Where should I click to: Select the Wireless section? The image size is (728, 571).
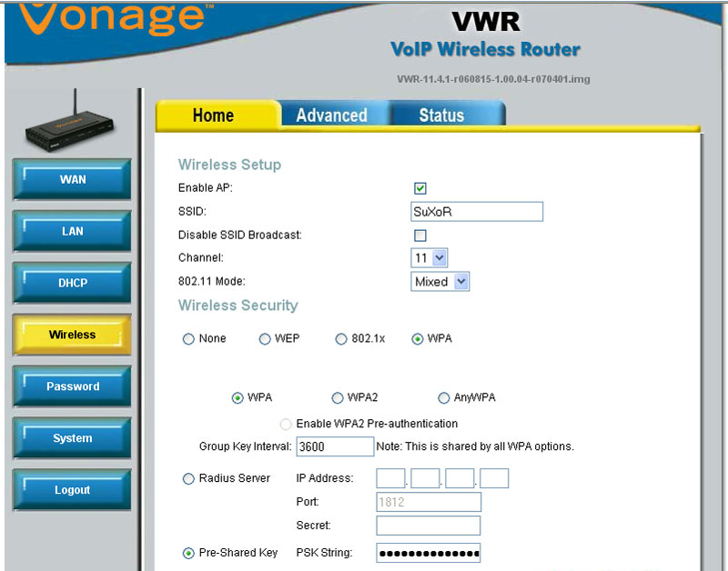(71, 335)
